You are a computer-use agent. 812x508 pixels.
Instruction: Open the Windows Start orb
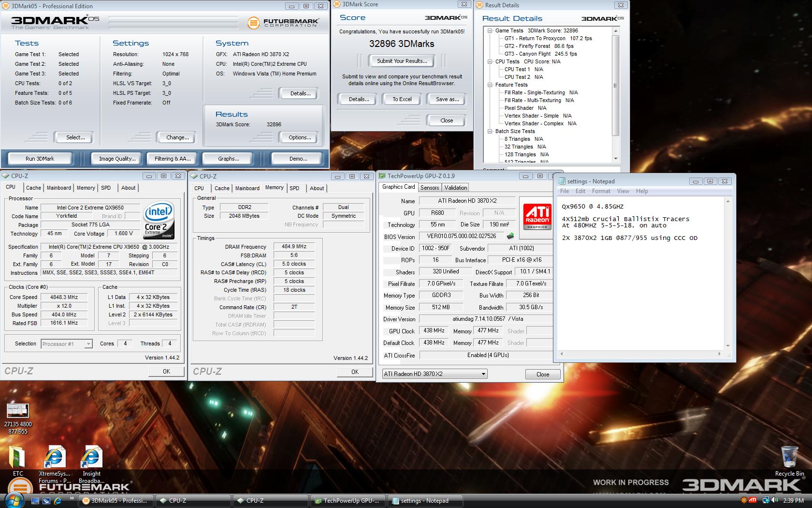[x=14, y=500]
